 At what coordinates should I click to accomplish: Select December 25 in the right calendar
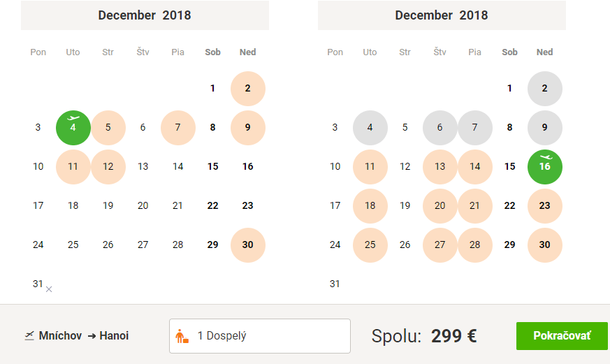(x=370, y=245)
